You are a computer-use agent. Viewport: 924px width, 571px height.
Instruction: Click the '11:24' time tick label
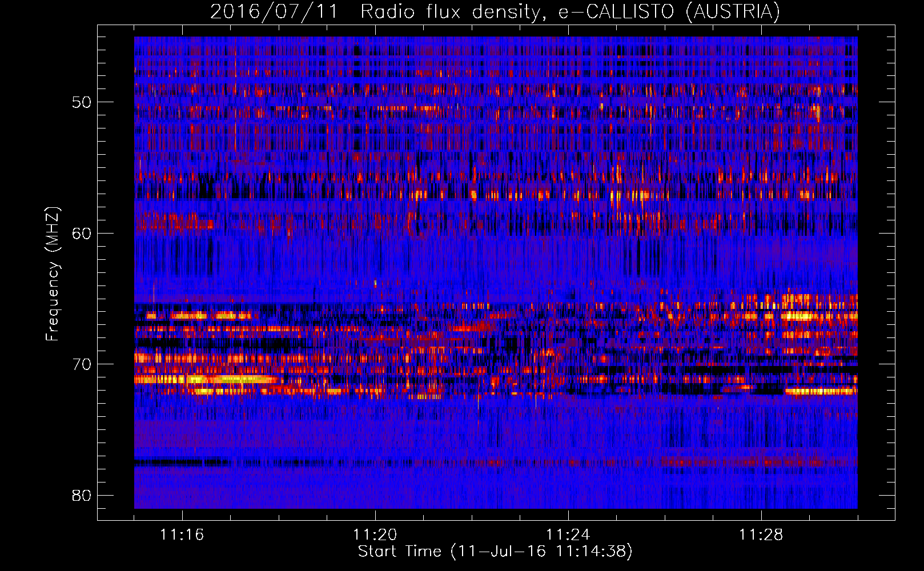[568, 534]
